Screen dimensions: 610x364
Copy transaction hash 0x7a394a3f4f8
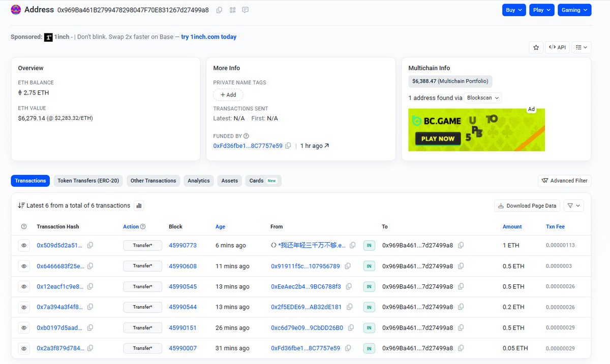[x=90, y=307]
